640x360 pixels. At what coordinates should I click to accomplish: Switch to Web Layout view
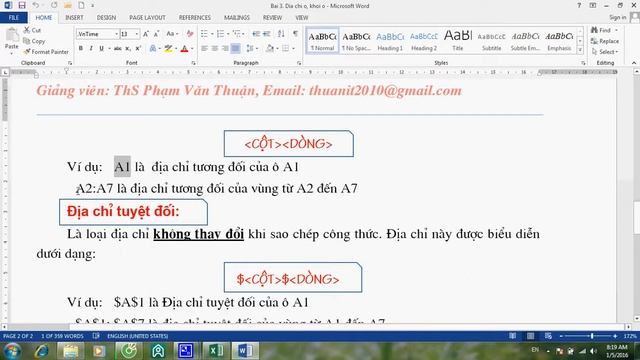(x=548, y=336)
